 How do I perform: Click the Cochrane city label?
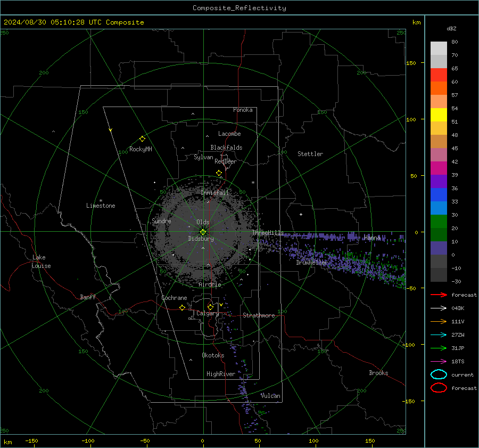(174, 298)
